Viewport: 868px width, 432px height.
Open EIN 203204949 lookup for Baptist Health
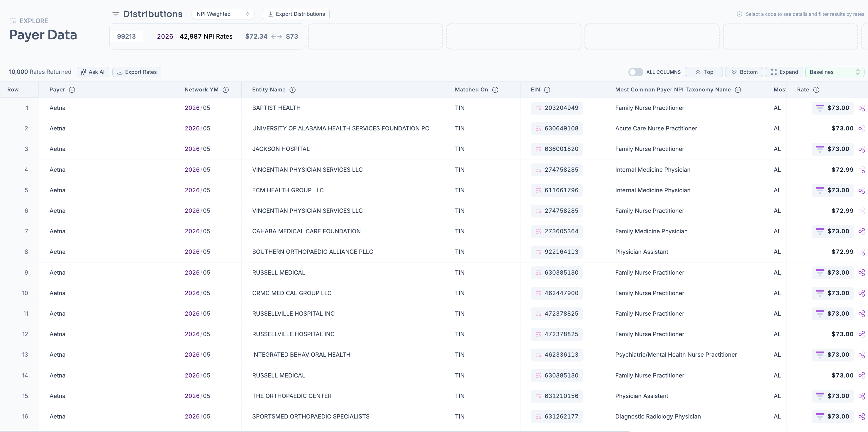click(x=557, y=108)
